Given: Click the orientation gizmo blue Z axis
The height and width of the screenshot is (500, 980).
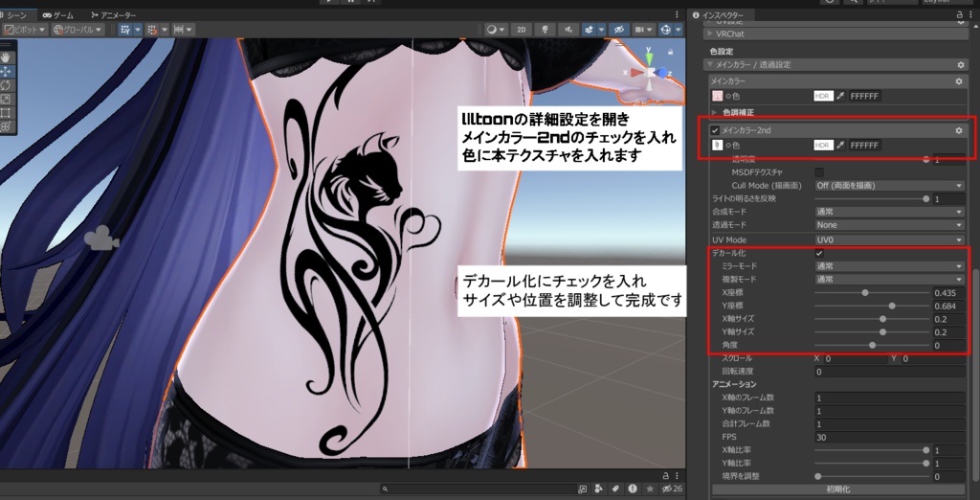Looking at the screenshot, I should tap(663, 73).
